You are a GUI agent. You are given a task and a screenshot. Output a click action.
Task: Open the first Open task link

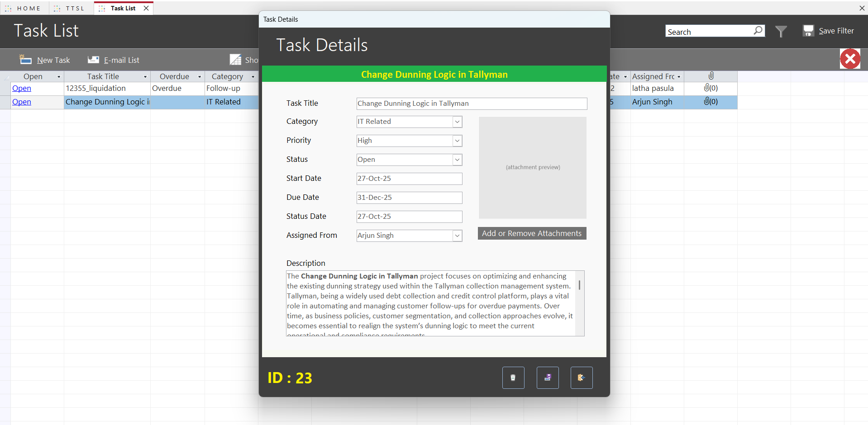(21, 88)
